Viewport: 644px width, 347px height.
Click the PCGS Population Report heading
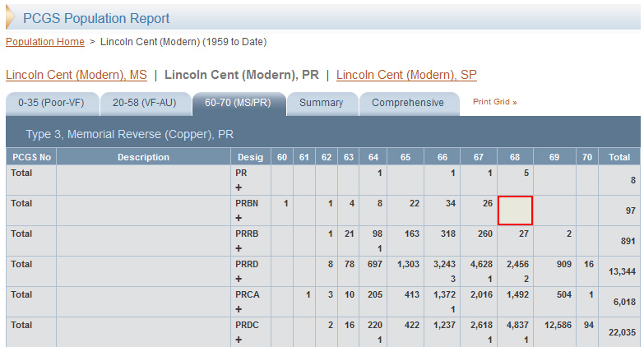[x=96, y=18]
